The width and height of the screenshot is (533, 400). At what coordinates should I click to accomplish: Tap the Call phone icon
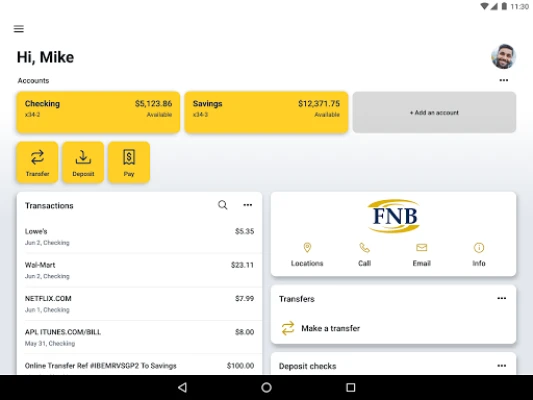click(364, 248)
